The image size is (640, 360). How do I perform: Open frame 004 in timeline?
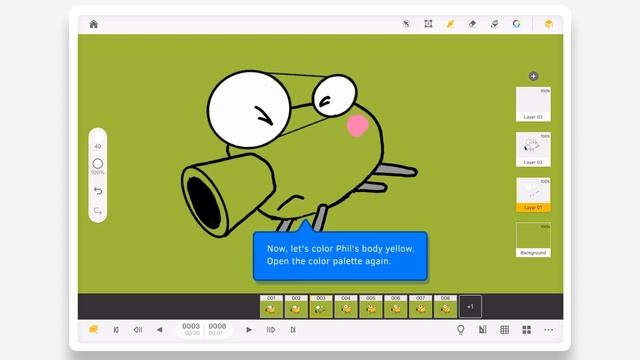(x=346, y=307)
